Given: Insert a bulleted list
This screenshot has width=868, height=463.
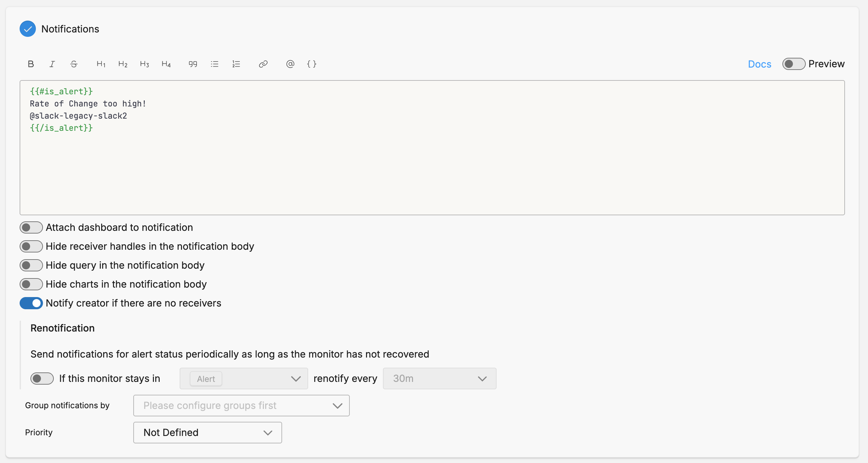Looking at the screenshot, I should pyautogui.click(x=214, y=64).
